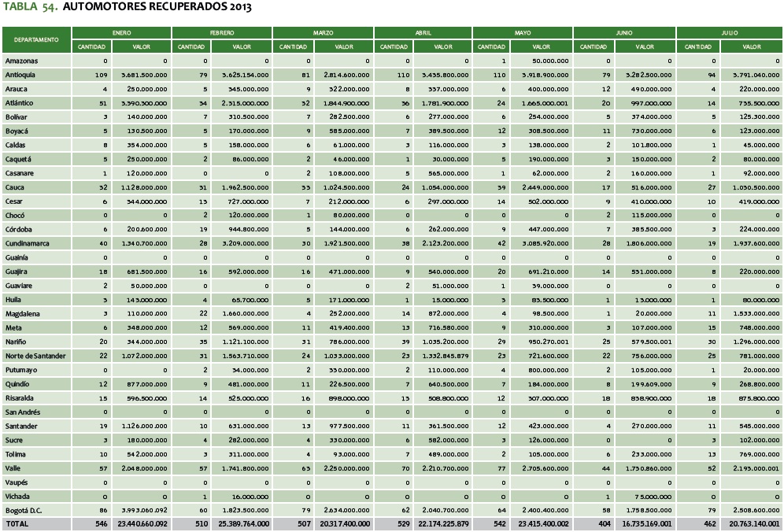Select the Cundinamarca row label

point(27,244)
